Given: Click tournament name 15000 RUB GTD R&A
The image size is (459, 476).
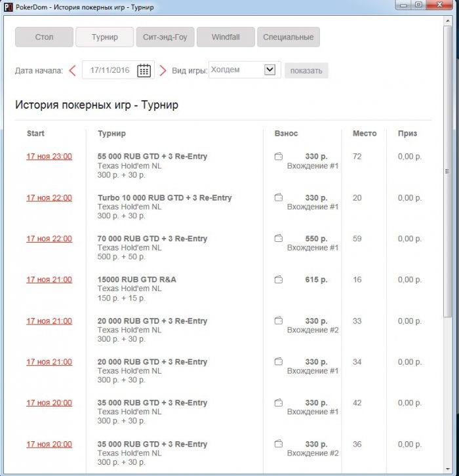Looking at the screenshot, I should [x=136, y=279].
